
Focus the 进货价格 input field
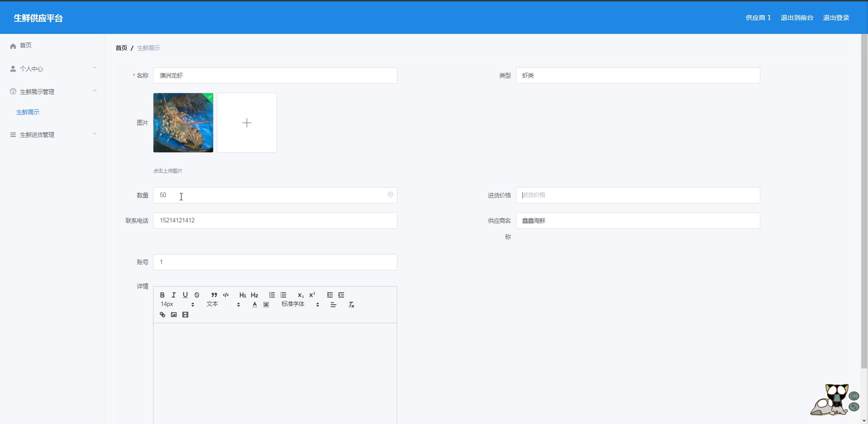pyautogui.click(x=638, y=195)
